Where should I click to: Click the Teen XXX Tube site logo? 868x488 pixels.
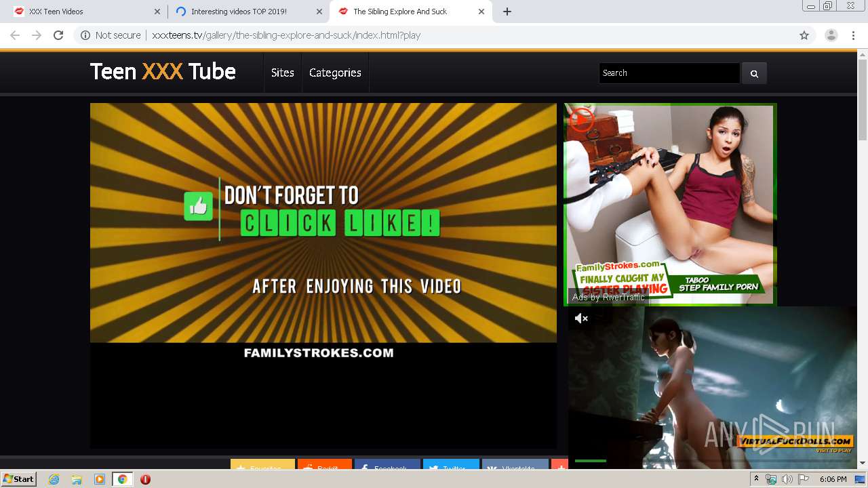tap(163, 71)
